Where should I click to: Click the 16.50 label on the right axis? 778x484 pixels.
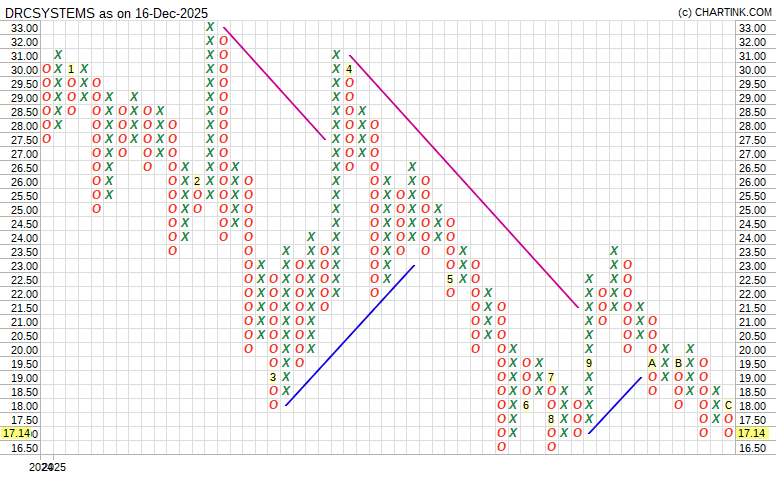coord(752,448)
